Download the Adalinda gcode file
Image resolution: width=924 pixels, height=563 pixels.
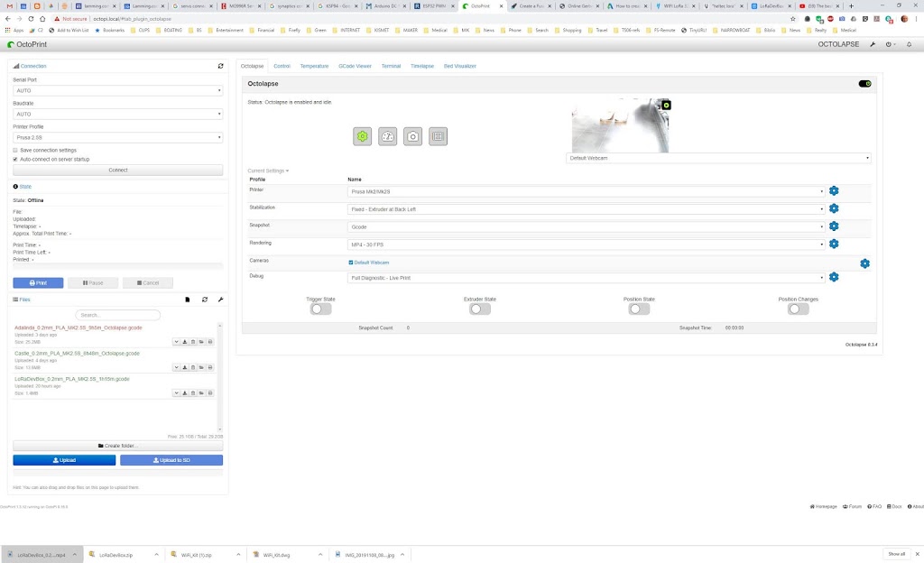click(184, 342)
